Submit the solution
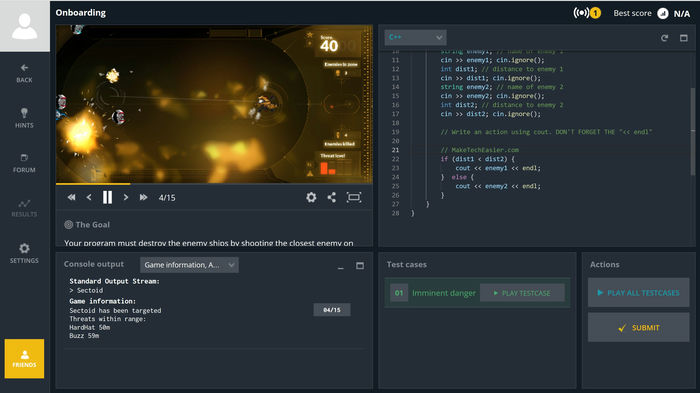 [638, 327]
